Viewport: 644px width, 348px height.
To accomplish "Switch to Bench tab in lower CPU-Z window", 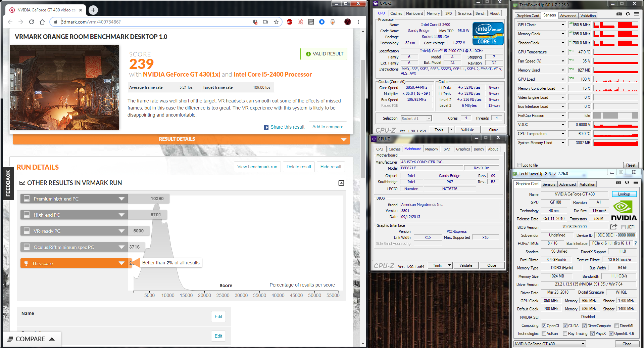I will click(479, 149).
